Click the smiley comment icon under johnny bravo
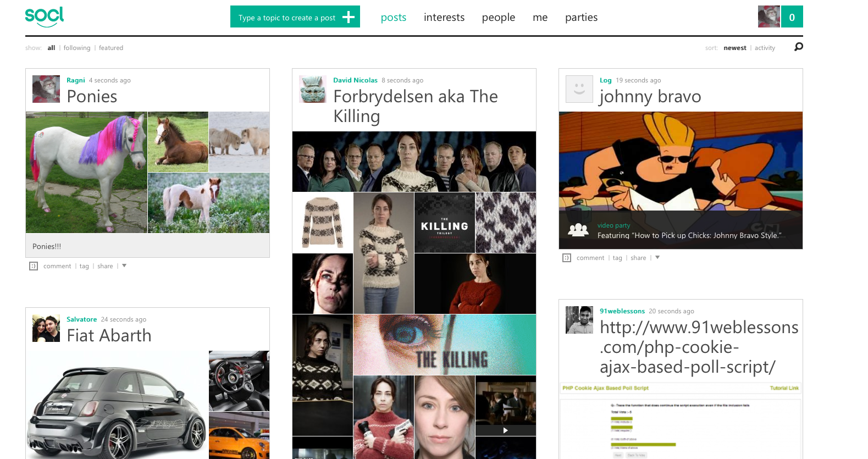 [567, 258]
